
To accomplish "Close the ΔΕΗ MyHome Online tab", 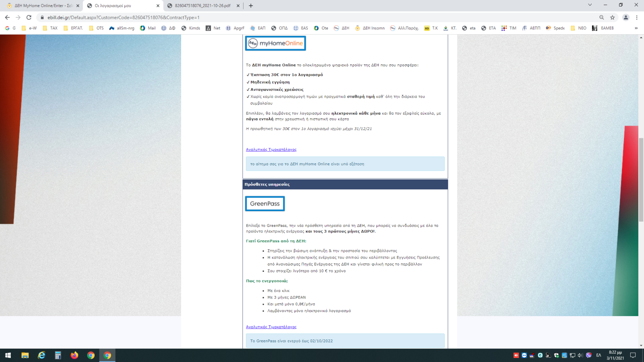I will (x=78, y=6).
